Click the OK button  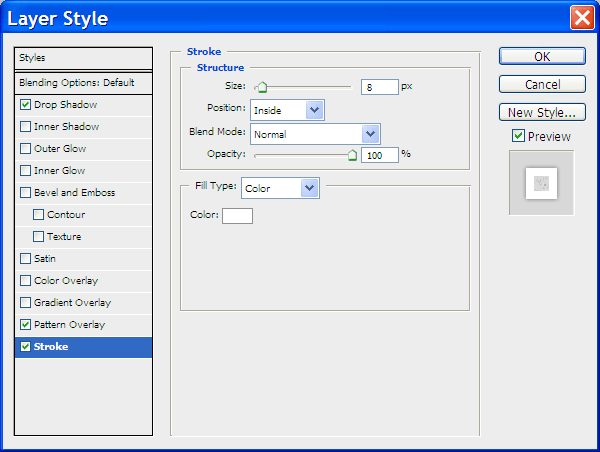(x=542, y=56)
